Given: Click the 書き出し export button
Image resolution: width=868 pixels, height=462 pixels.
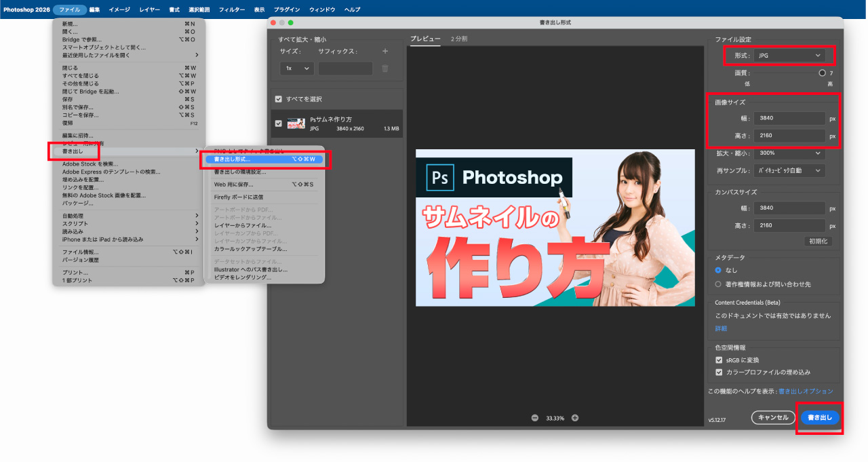Looking at the screenshot, I should 820,418.
